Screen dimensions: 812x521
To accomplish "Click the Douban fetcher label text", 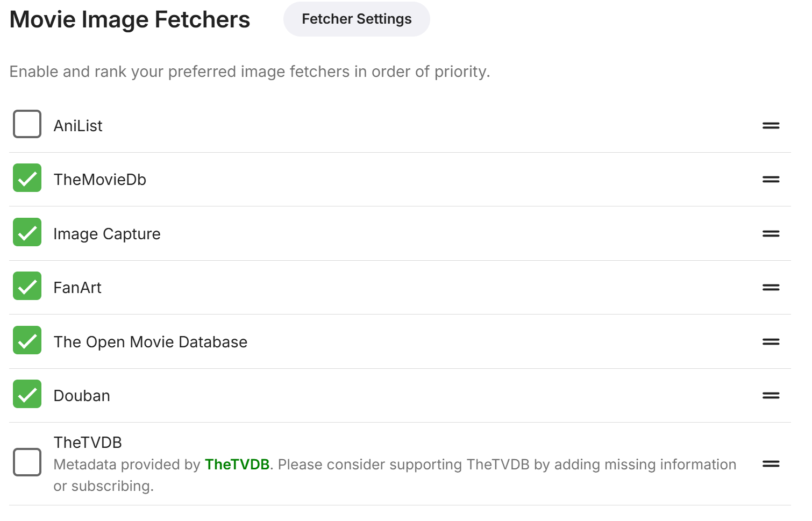I will 82,396.
